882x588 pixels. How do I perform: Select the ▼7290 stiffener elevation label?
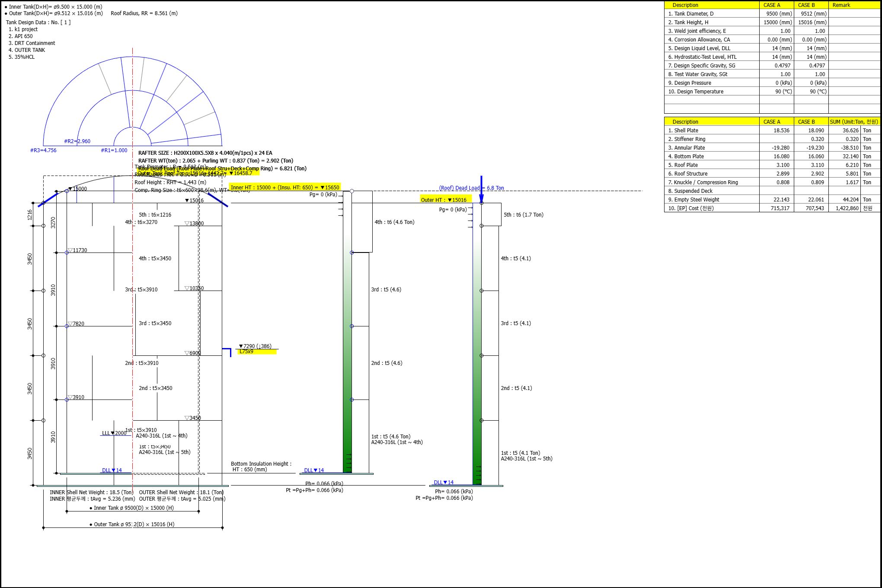point(255,346)
